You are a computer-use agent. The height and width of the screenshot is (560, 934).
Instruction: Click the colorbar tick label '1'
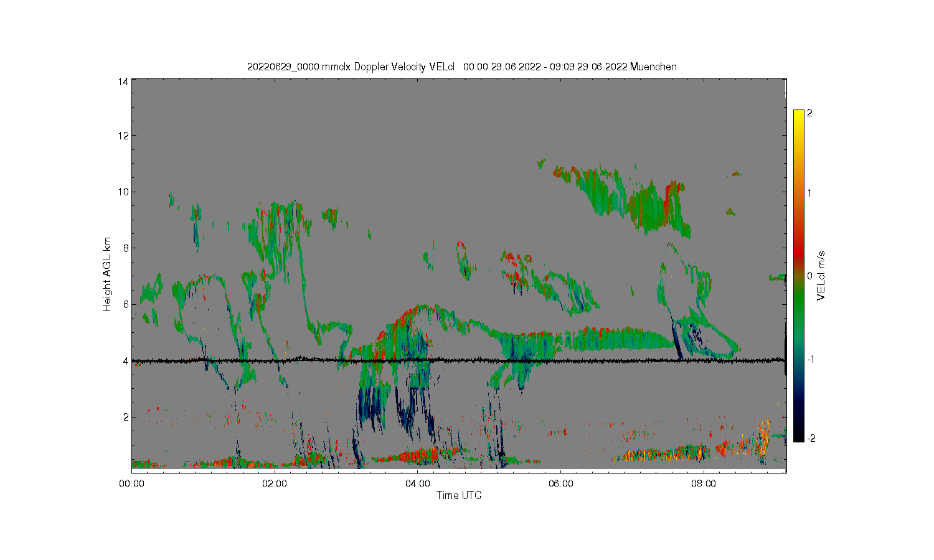[809, 193]
